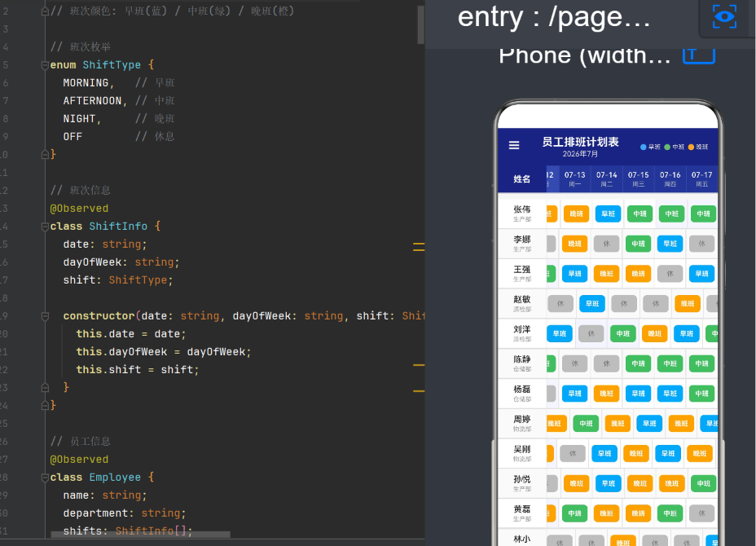756x546 pixels.
Task: Select the 07-16 周四 date column header
Action: (670, 179)
